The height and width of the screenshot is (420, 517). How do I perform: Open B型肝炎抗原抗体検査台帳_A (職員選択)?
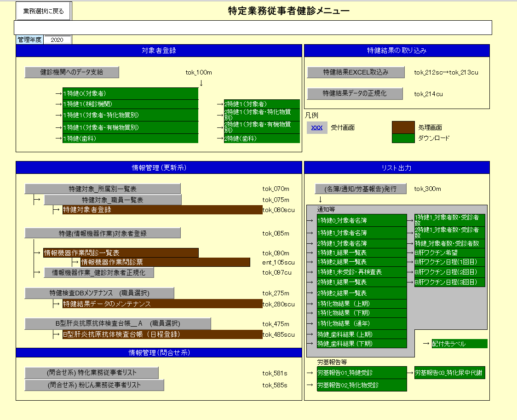(118, 324)
